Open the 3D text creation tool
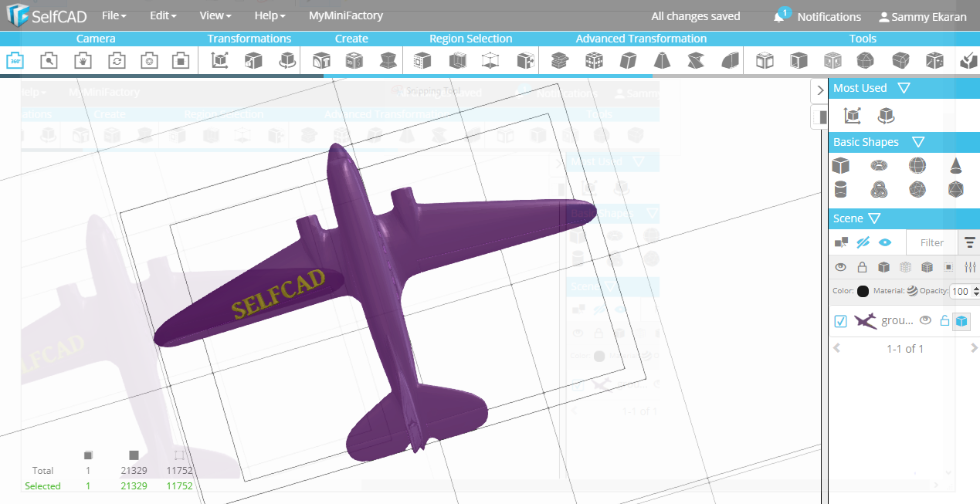 click(x=320, y=60)
